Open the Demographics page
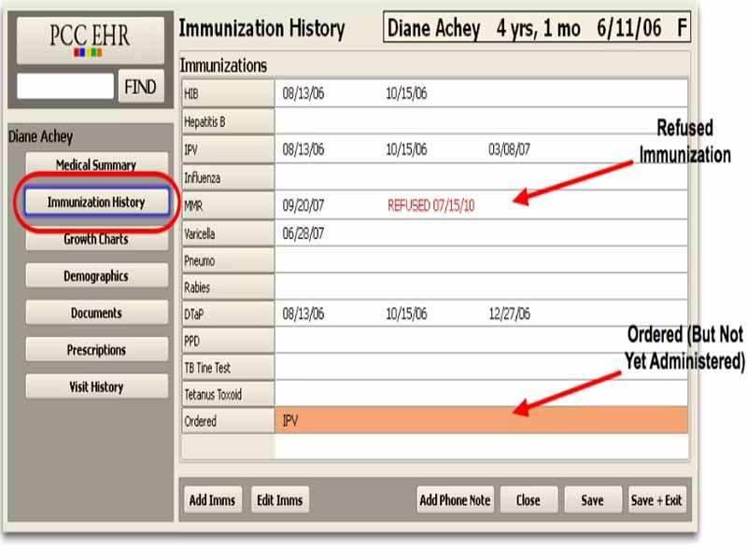The height and width of the screenshot is (560, 747). 96,275
